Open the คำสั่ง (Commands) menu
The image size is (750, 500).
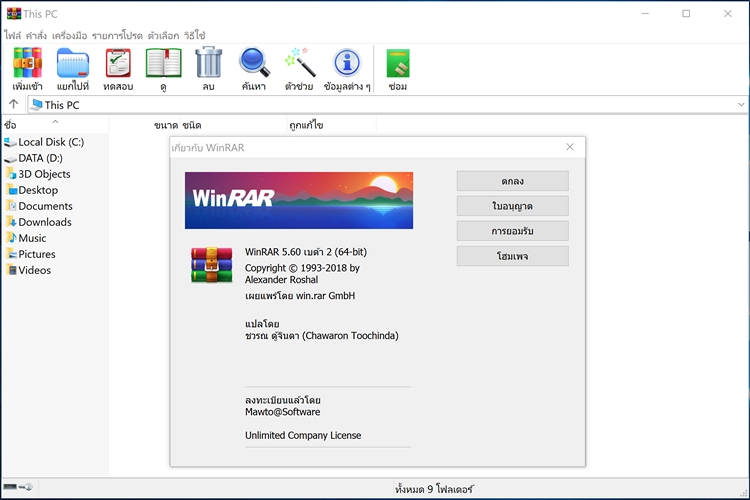(x=36, y=35)
